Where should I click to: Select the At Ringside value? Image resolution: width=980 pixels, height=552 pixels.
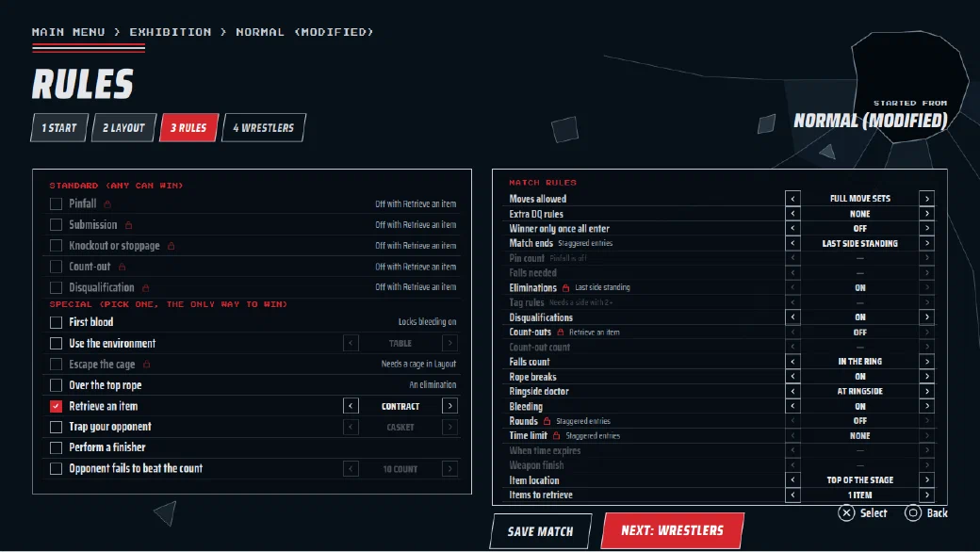[x=860, y=392]
